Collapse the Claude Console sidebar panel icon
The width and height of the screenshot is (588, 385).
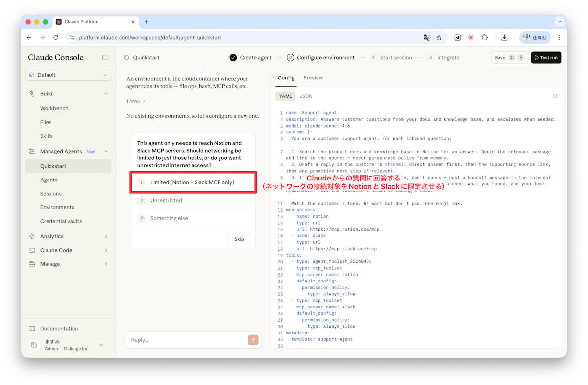coord(105,57)
